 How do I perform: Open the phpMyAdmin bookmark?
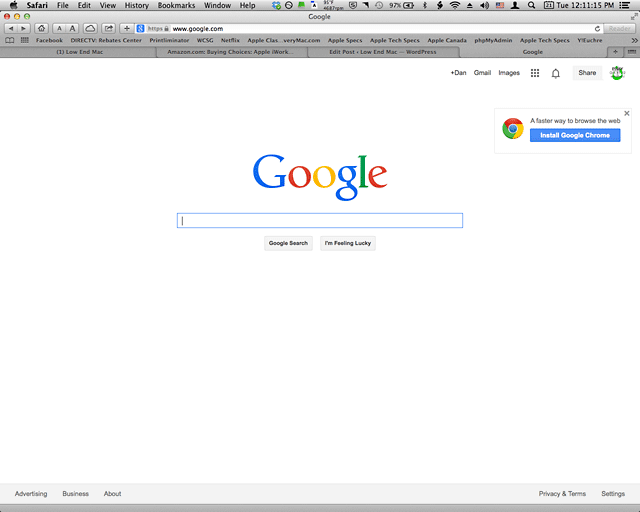(x=493, y=40)
